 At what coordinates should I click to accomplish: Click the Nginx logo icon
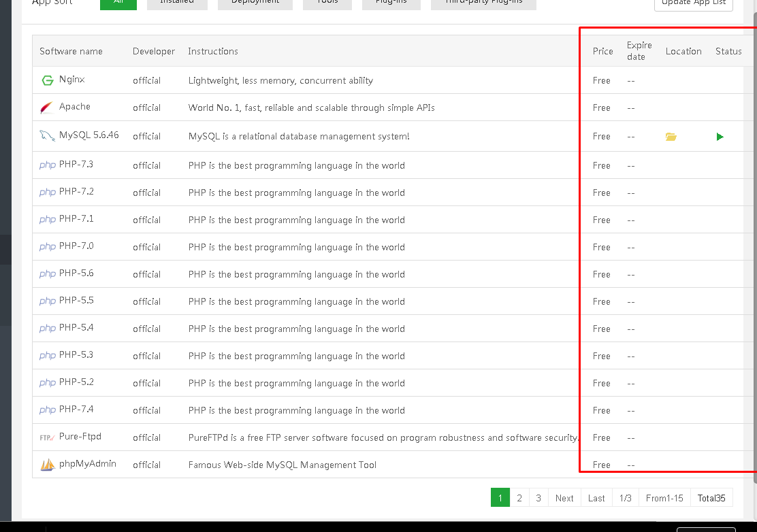[x=48, y=80]
